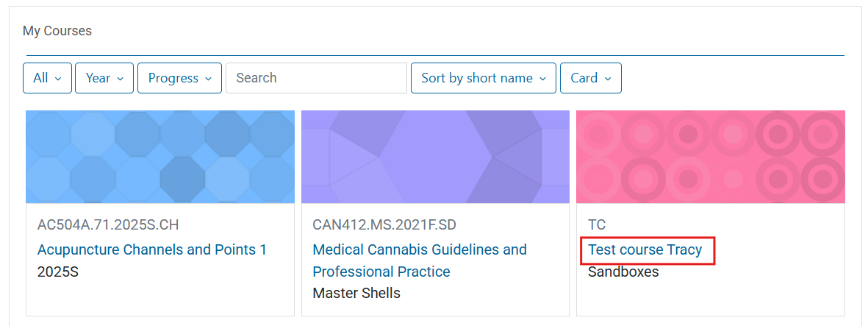Open the Progress filter dropdown
Screen dimensions: 868x326
pyautogui.click(x=180, y=78)
